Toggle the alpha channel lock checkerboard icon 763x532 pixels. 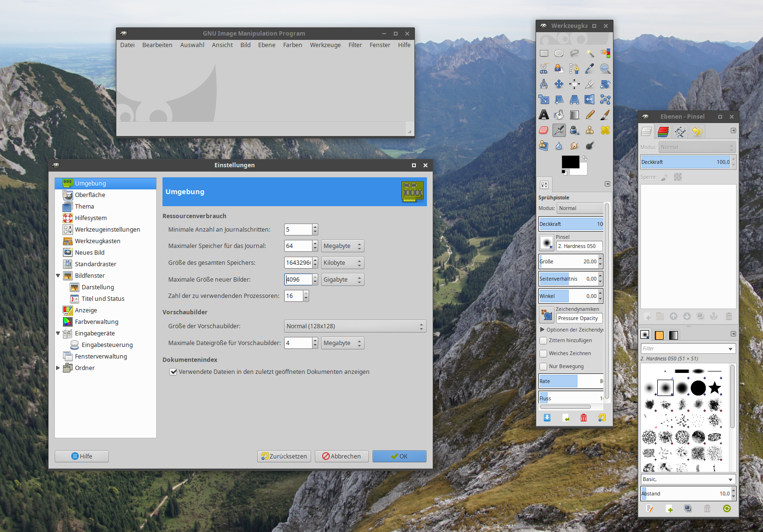[678, 177]
